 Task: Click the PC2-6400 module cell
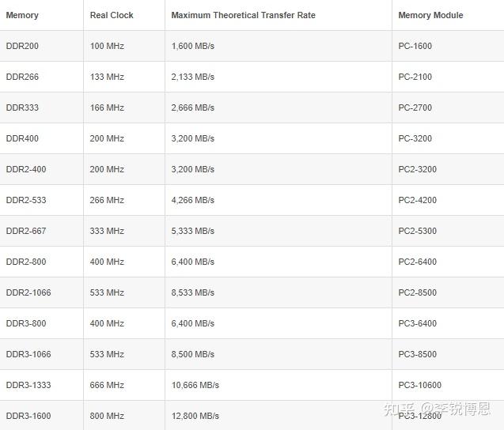(418, 262)
